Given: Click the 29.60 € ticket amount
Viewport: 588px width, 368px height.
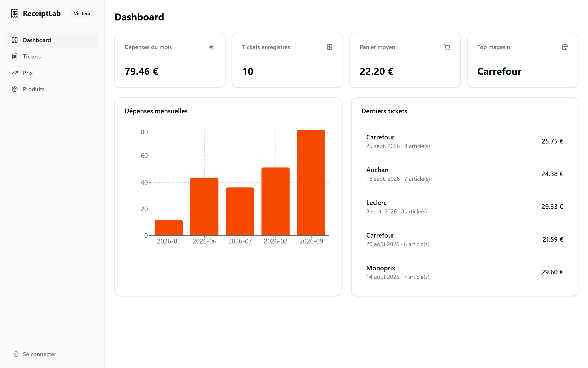Looking at the screenshot, I should [x=552, y=272].
